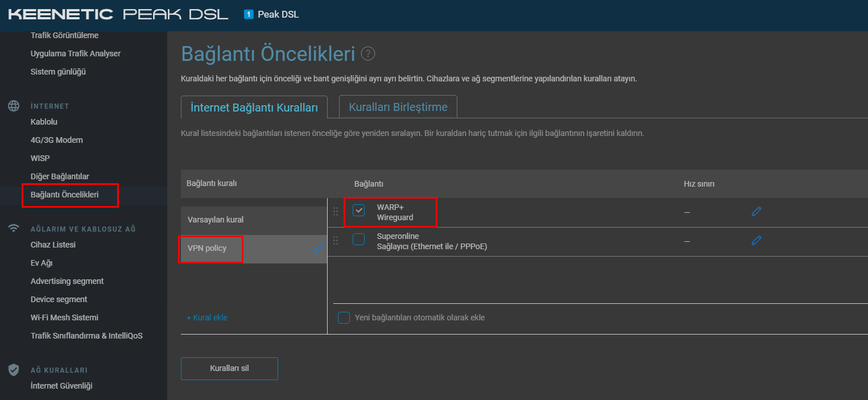Go to Ev Ağı settings
Image resolution: width=868 pixels, height=400 pixels.
coord(42,263)
